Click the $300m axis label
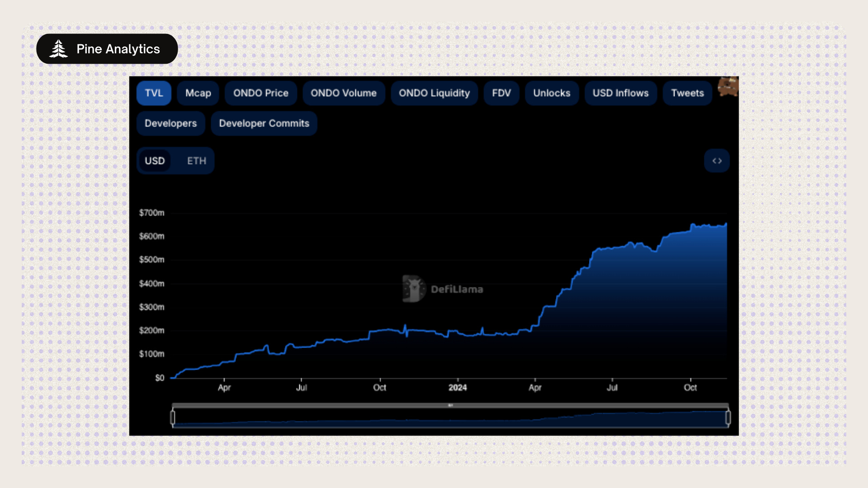The height and width of the screenshot is (488, 868). (x=151, y=307)
